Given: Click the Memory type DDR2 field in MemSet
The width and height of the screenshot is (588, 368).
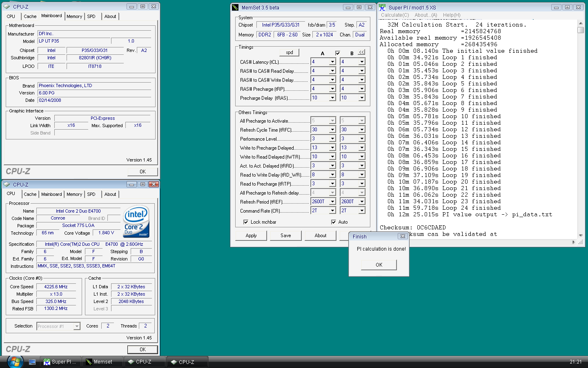Looking at the screenshot, I should click(x=265, y=35).
